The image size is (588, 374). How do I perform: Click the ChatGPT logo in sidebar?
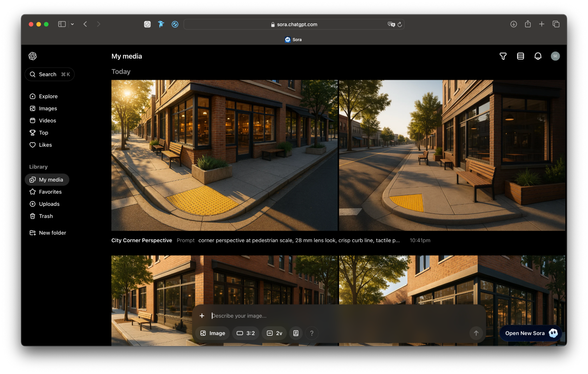tap(33, 56)
